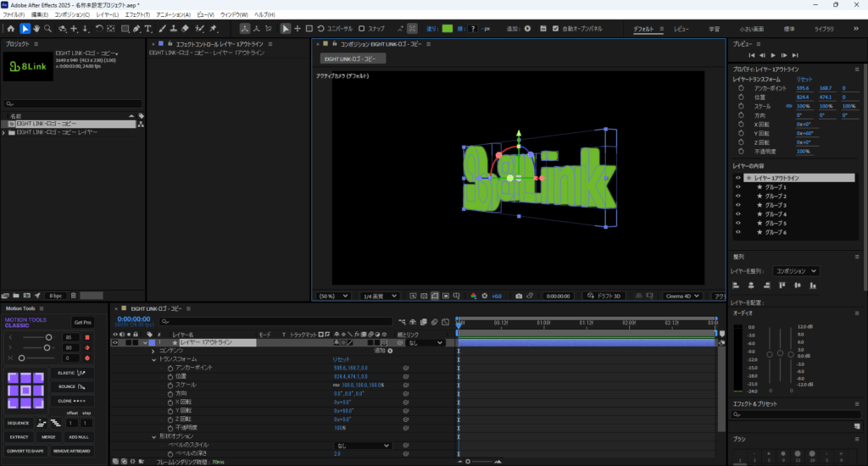This screenshot has width=868, height=466.
Task: Open the parent link なし dropdown
Action: pyautogui.click(x=426, y=342)
